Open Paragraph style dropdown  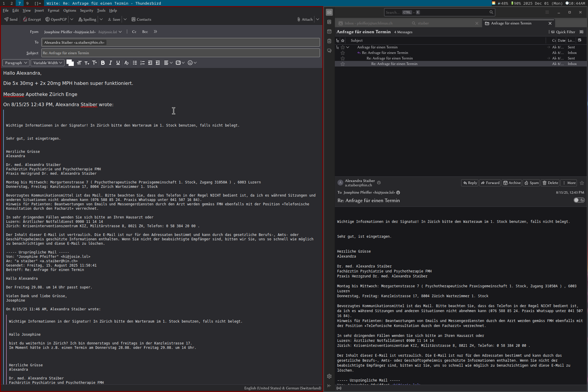pos(16,63)
